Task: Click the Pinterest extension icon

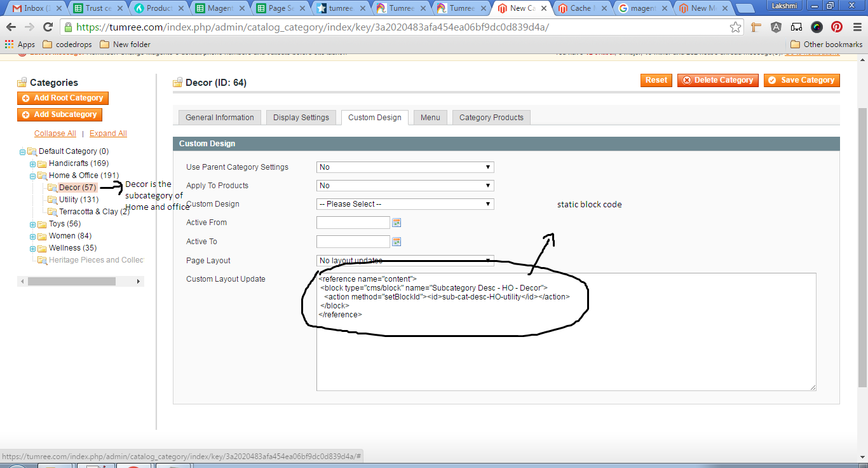Action: click(837, 27)
